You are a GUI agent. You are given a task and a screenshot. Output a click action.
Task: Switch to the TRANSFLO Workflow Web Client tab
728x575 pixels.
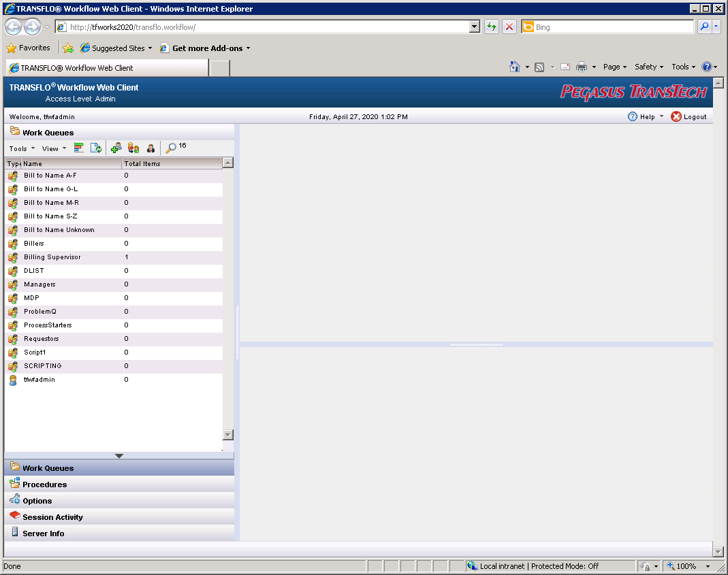point(102,67)
